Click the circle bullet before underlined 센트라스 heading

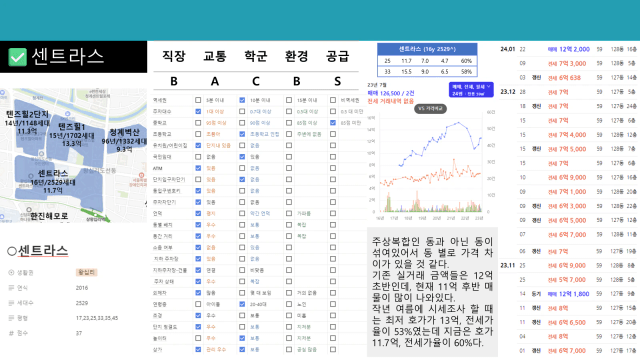pos(12,251)
